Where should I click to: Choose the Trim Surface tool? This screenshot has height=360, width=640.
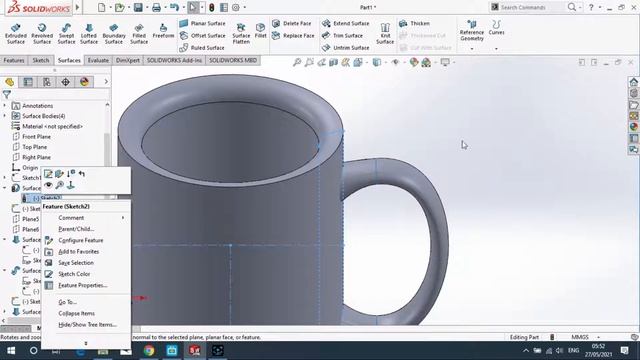[x=342, y=36]
